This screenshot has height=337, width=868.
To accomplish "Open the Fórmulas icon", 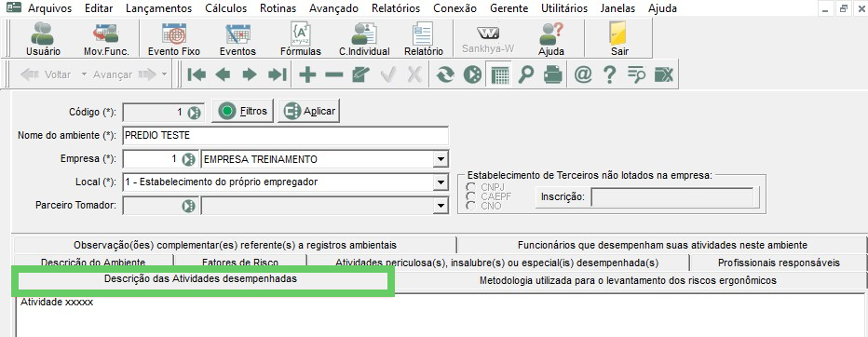I will point(301,39).
